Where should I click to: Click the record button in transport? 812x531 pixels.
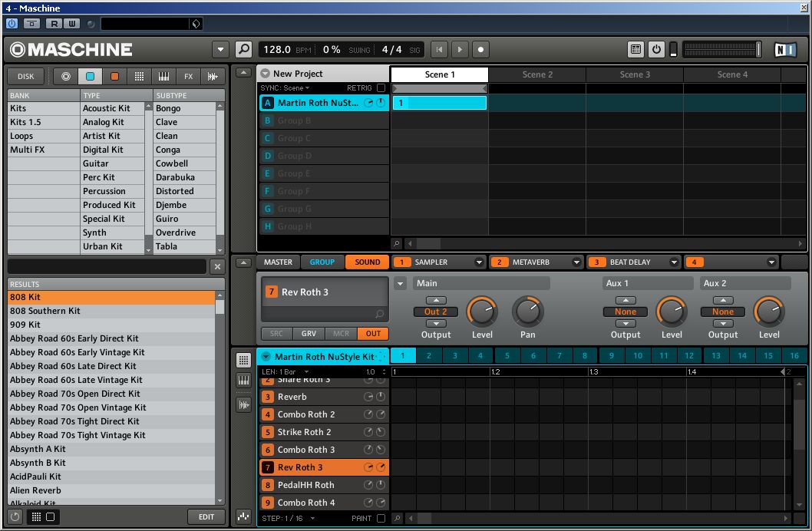coord(480,49)
